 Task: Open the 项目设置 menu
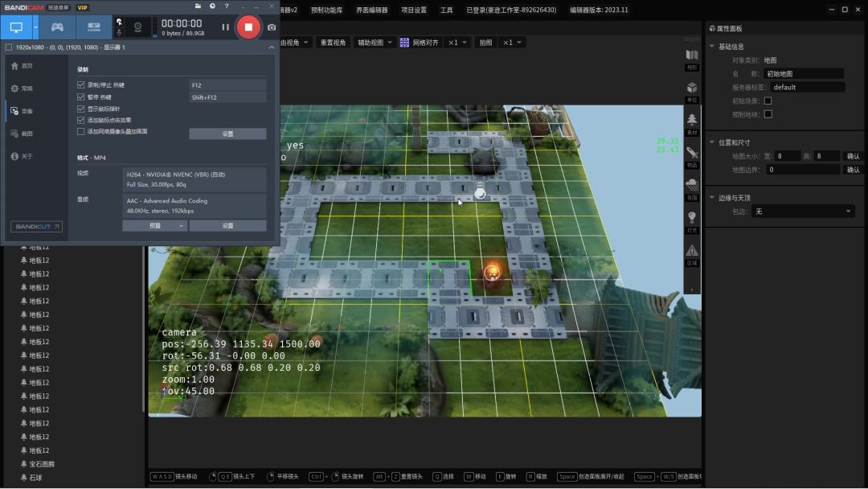pyautogui.click(x=414, y=10)
